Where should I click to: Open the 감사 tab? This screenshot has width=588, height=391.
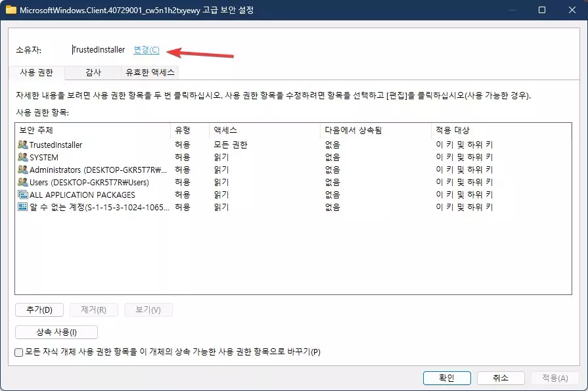[x=93, y=72]
